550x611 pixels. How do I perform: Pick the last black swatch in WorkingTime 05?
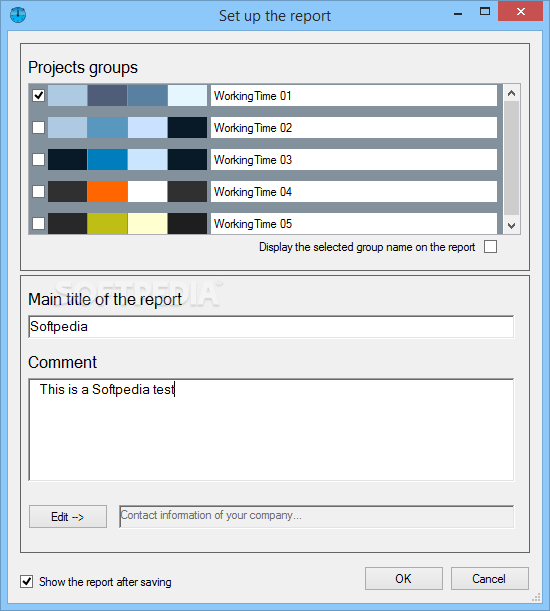187,223
